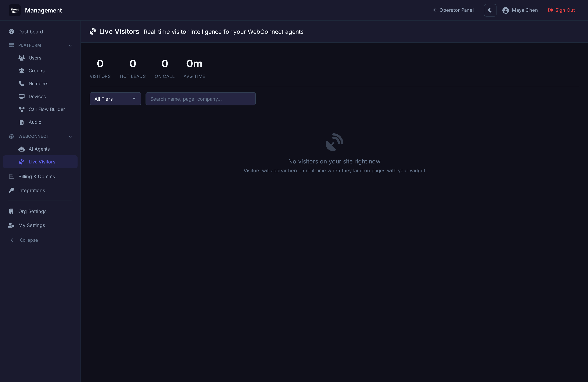Collapse the WebConnect section chevron
Viewport: 588px width, 382px height.
pos(70,136)
